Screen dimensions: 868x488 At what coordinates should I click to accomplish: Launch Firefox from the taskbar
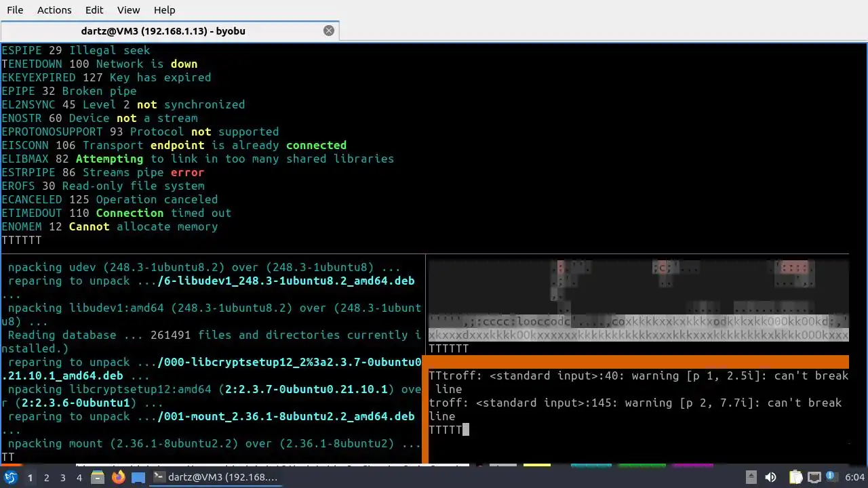(x=118, y=477)
